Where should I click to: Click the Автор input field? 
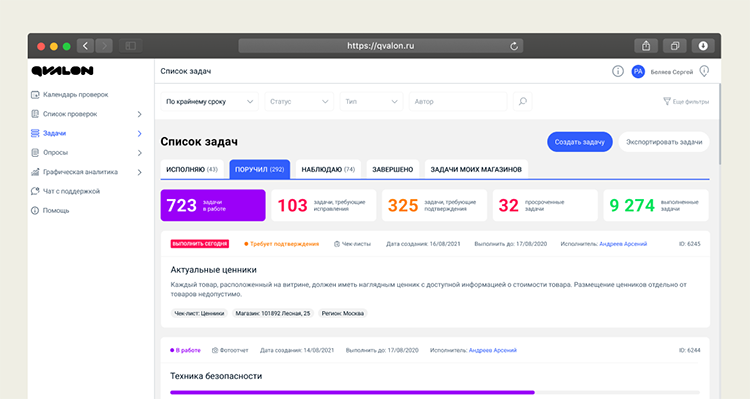coord(458,101)
